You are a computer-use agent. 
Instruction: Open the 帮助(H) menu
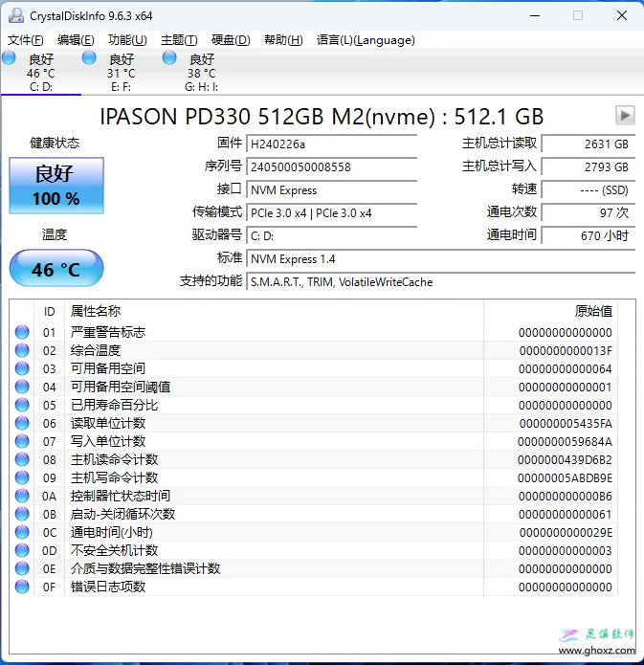click(283, 40)
